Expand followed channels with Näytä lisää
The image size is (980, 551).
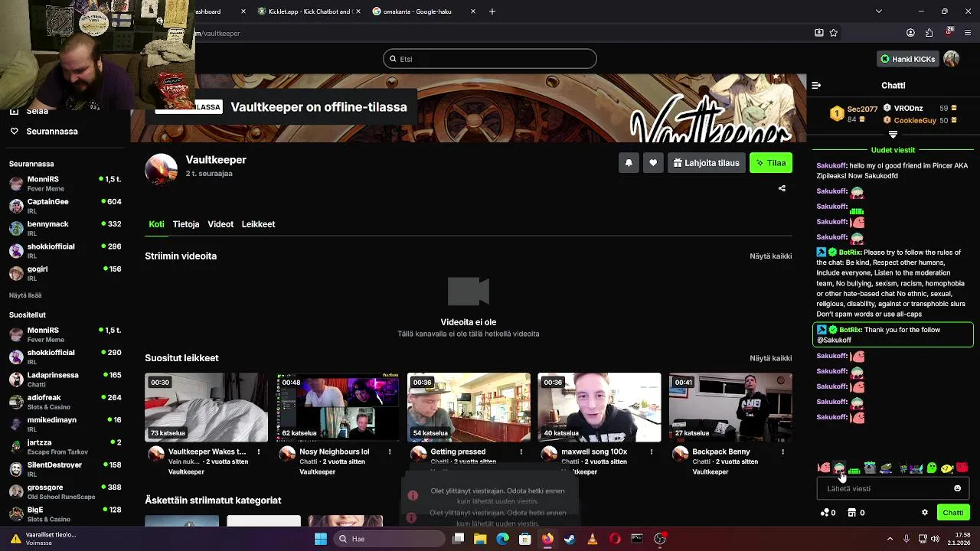pyautogui.click(x=25, y=295)
